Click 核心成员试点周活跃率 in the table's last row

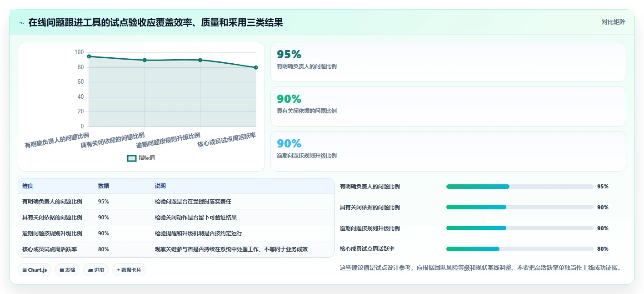click(x=50, y=249)
